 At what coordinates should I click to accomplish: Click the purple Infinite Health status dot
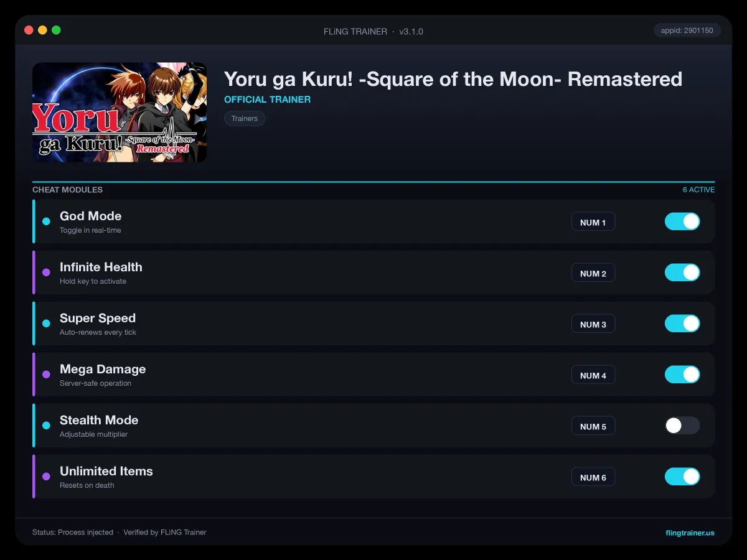[x=46, y=273]
